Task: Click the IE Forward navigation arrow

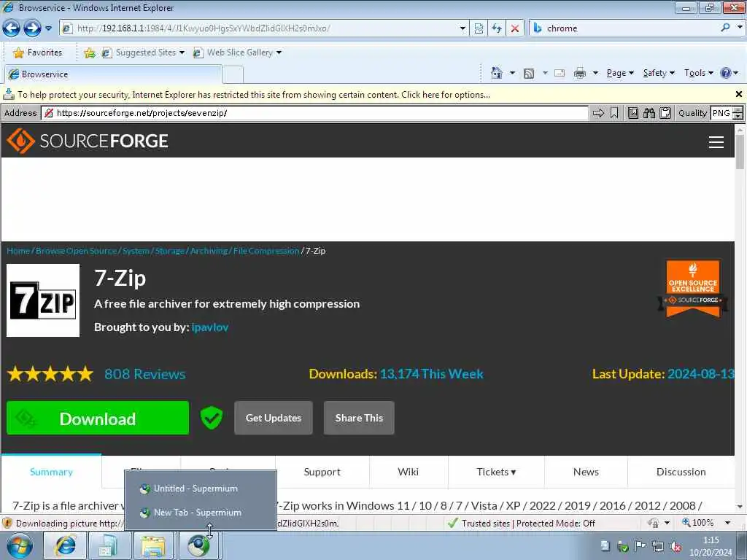Action: [32, 28]
